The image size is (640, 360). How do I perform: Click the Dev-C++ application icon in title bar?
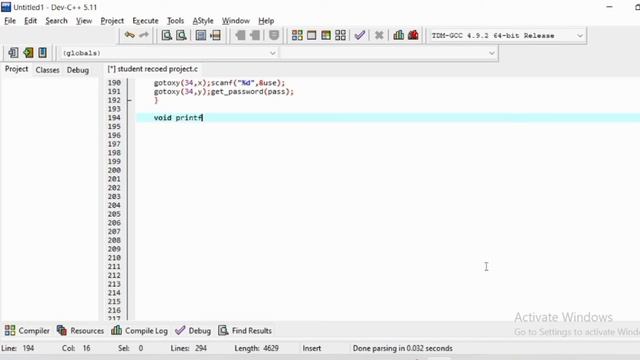[x=6, y=7]
